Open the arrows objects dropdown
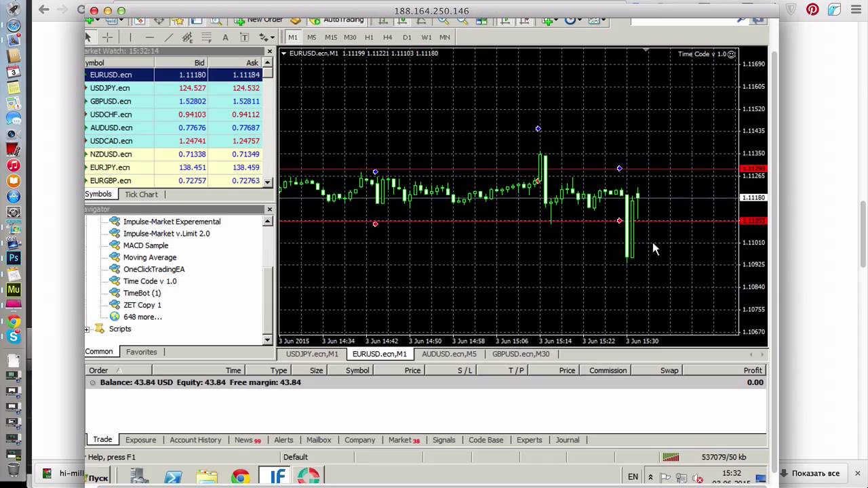Image resolution: width=868 pixels, height=488 pixels. 267,37
